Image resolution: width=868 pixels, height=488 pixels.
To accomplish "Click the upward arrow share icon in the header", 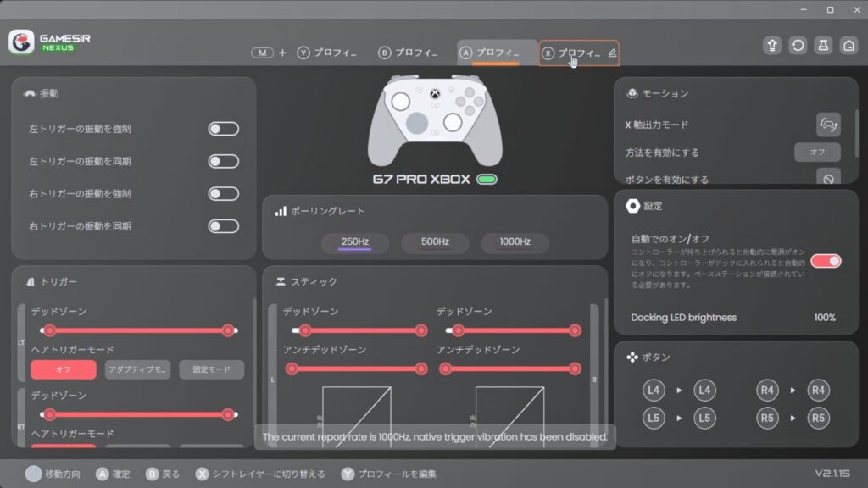I will (771, 46).
